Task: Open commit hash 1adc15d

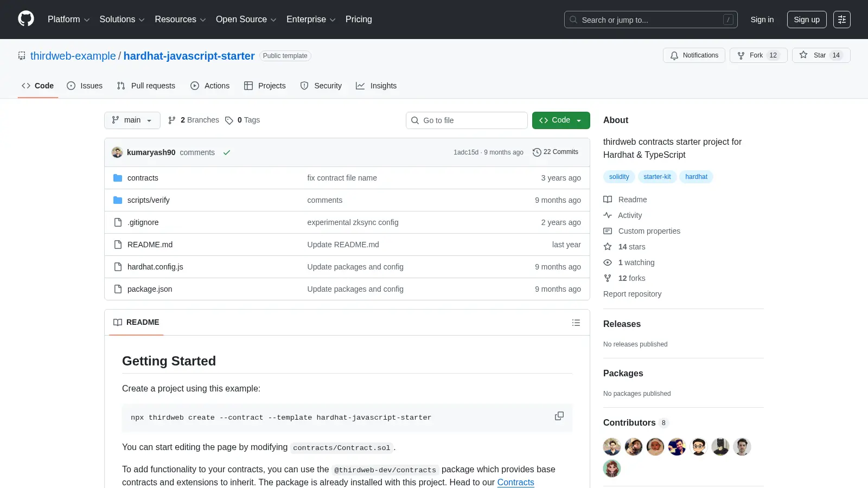Action: pyautogui.click(x=466, y=152)
